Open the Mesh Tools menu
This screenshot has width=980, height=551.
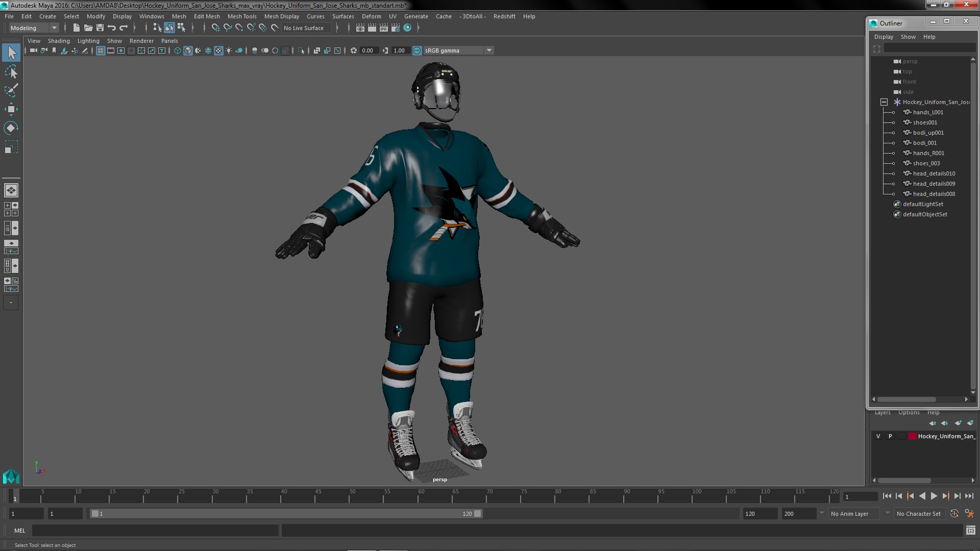(x=242, y=16)
